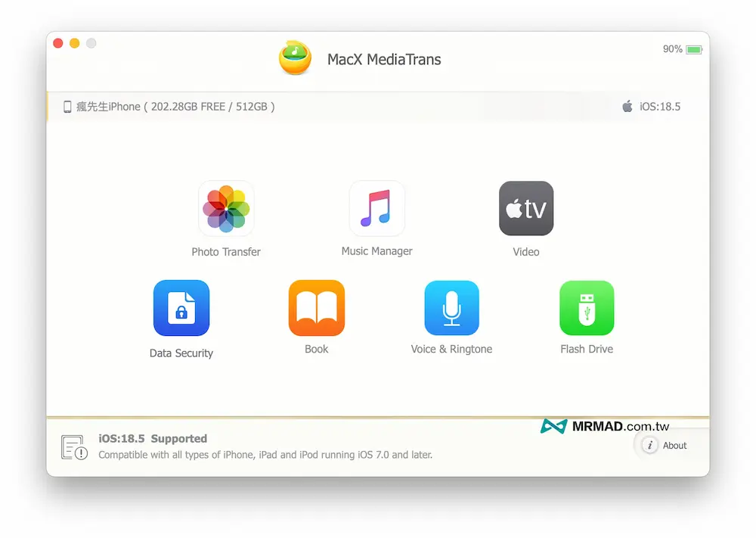756x538 pixels.
Task: Open the Video section Apple TV icon
Action: coord(526,208)
